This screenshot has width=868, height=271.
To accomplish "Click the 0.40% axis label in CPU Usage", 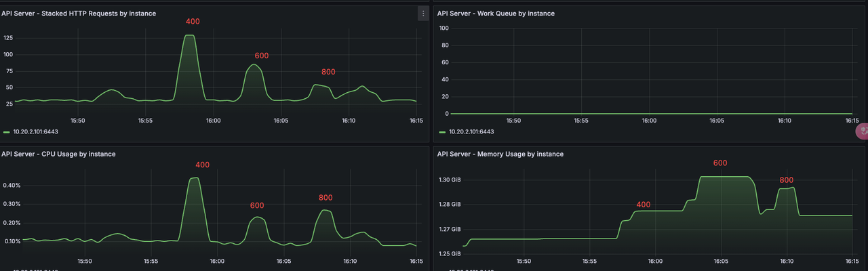I will 12,185.
